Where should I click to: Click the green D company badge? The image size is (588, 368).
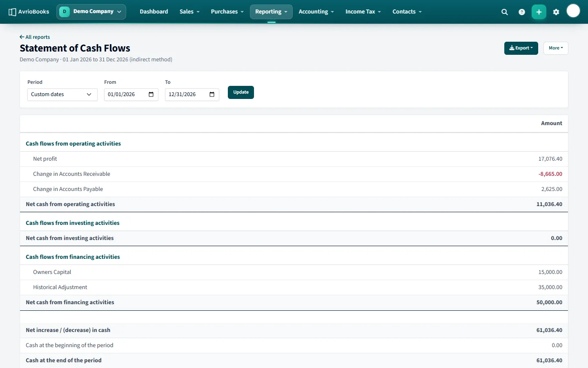pos(65,11)
